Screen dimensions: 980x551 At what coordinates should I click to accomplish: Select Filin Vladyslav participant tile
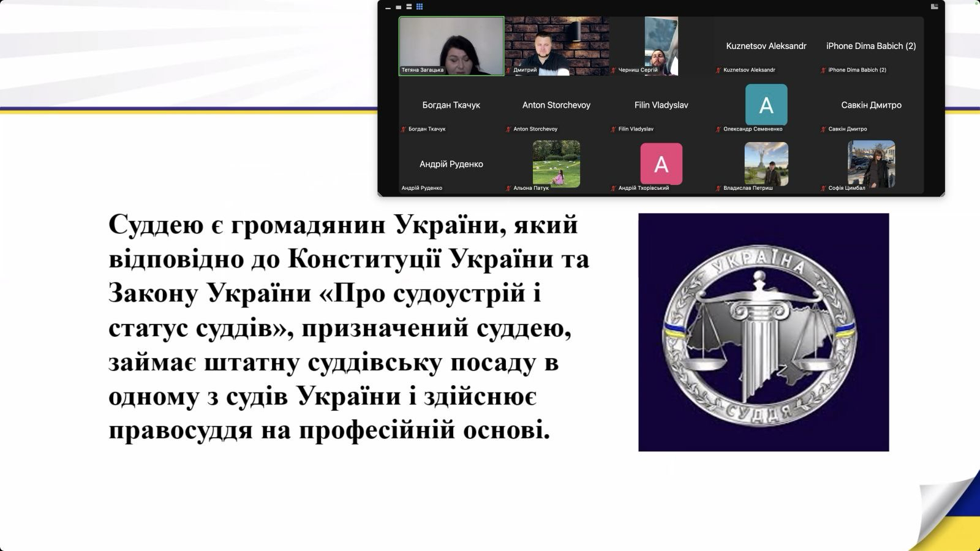tap(661, 105)
